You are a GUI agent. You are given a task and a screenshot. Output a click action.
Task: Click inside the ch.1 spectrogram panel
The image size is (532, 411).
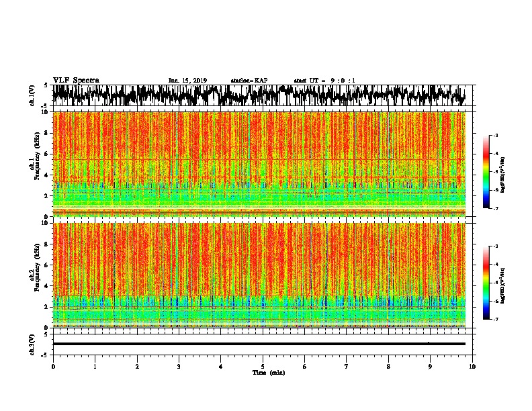click(x=259, y=164)
